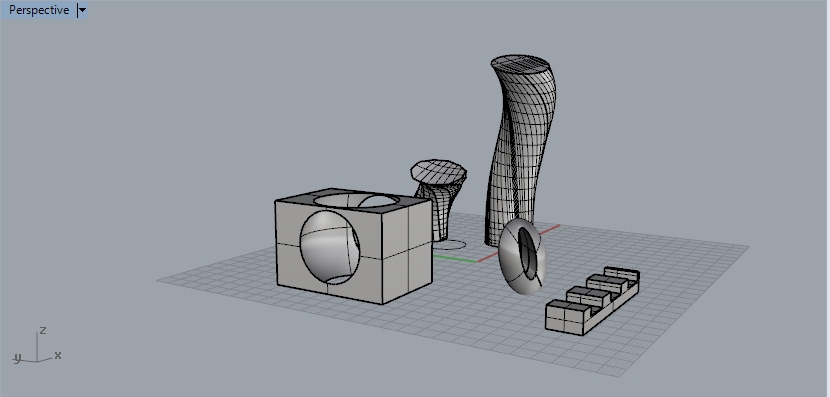
Task: Select the cube with spherical cutouts
Action: point(353,246)
